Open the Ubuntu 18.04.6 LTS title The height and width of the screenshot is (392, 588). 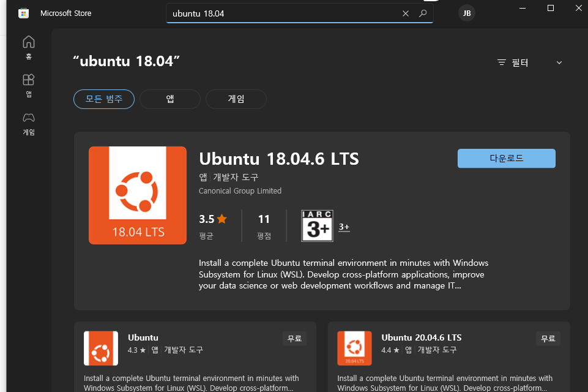(x=279, y=159)
